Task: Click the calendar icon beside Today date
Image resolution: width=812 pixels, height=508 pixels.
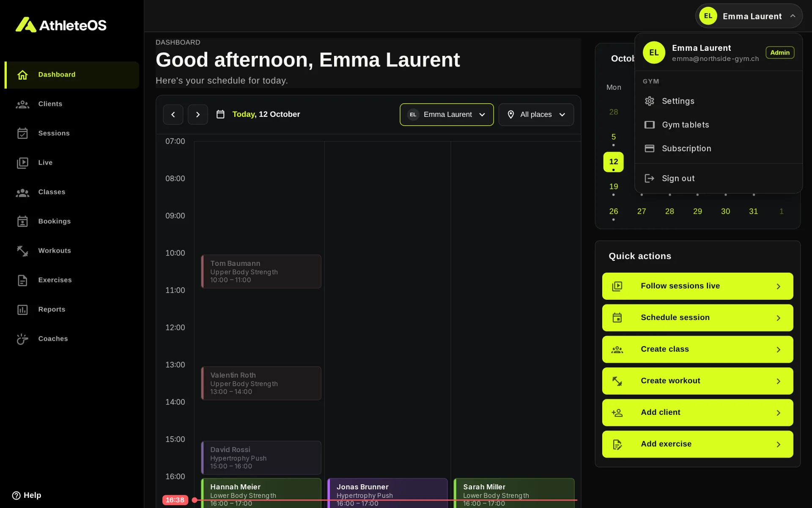Action: point(220,114)
